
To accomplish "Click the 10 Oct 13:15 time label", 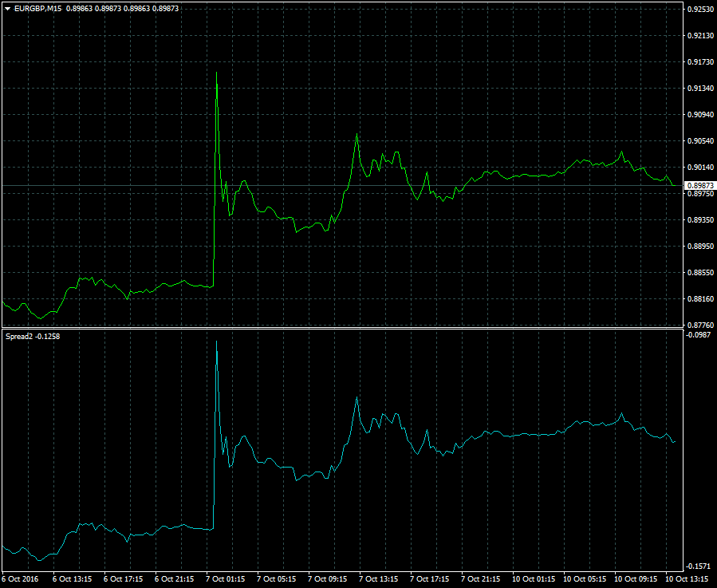I will (687, 579).
